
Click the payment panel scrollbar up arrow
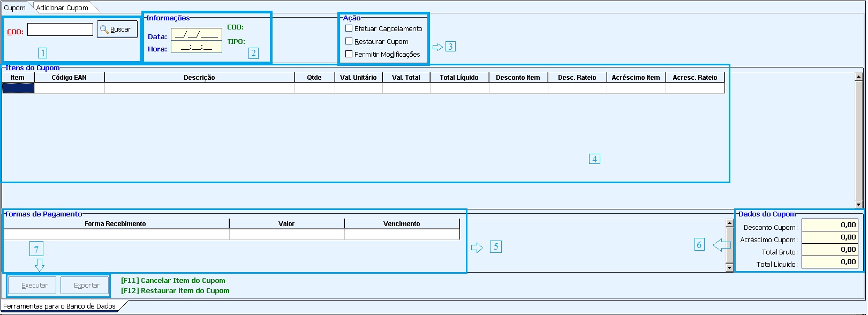point(729,222)
